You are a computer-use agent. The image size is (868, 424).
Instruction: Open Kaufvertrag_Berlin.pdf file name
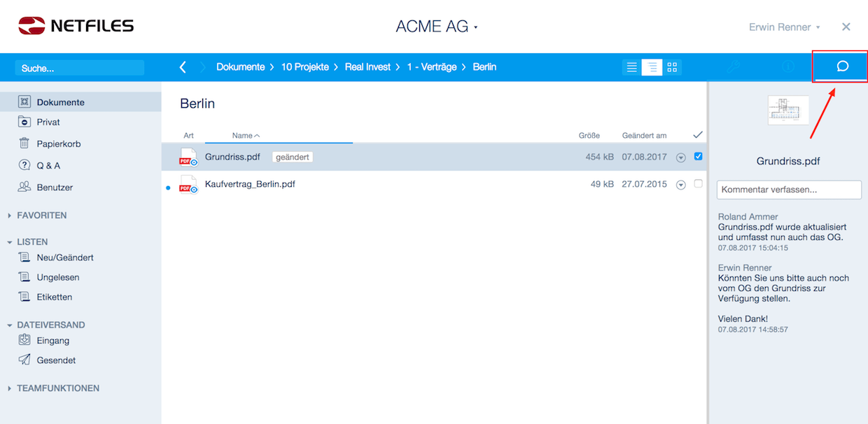[x=250, y=185]
